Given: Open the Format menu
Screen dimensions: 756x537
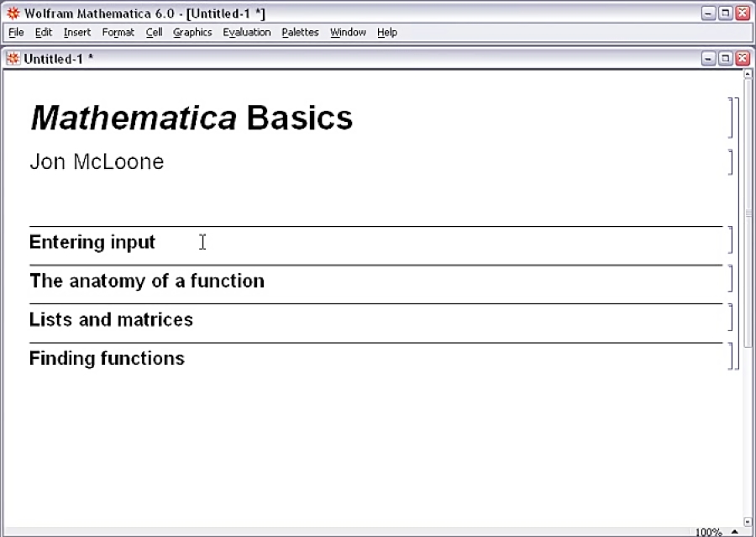Looking at the screenshot, I should [118, 33].
